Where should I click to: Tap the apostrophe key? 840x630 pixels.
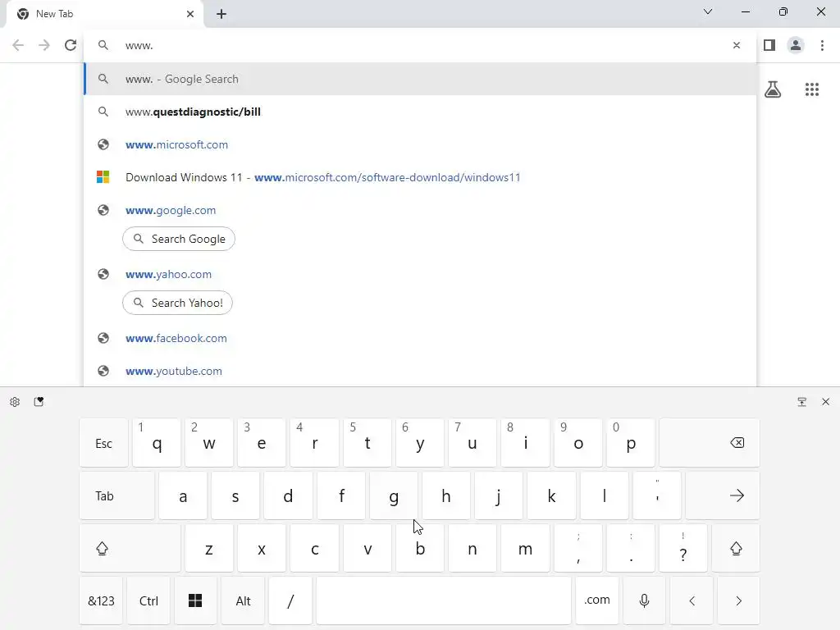pyautogui.click(x=657, y=495)
